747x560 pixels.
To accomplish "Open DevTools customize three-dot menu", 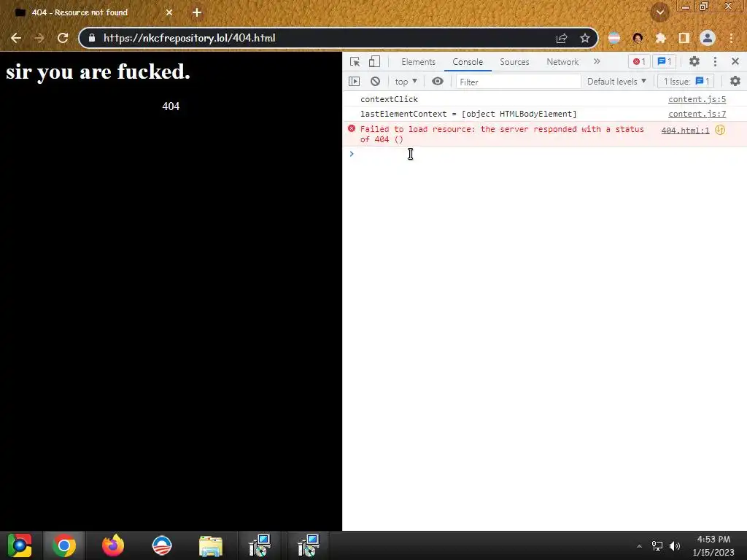I will 715,61.
